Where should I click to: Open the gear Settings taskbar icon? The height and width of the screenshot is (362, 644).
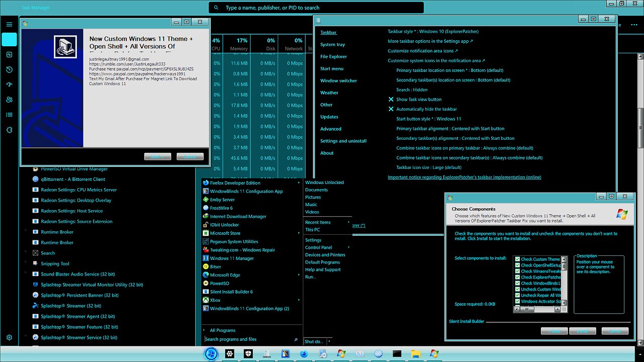click(x=230, y=354)
